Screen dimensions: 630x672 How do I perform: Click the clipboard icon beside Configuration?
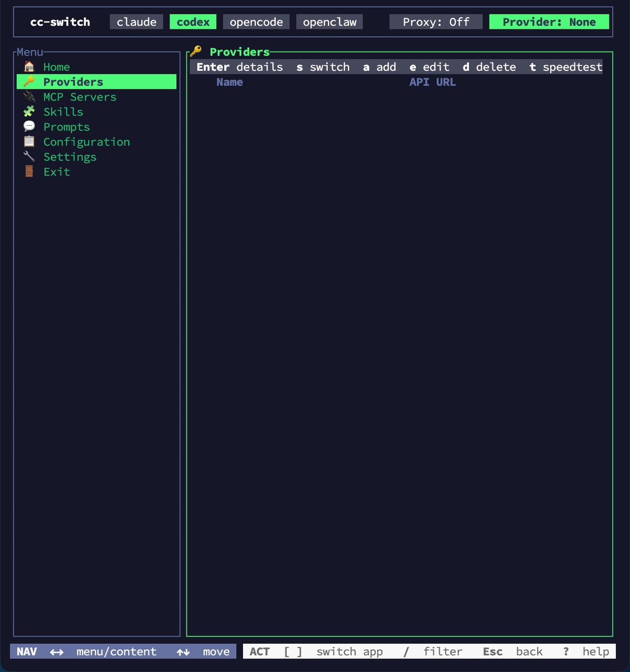29,141
